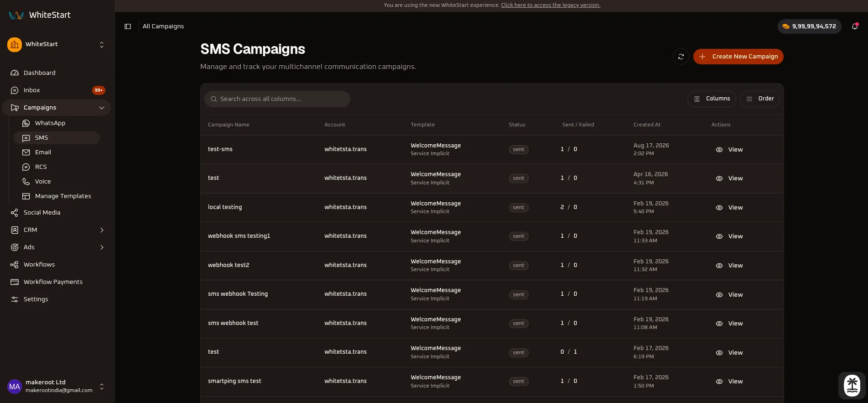View the test-sms campaign
Screen dimensions: 868x403
[729, 150]
